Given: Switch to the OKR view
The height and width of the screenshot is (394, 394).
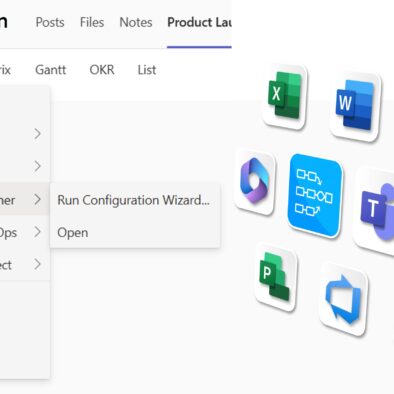Looking at the screenshot, I should pos(102,70).
